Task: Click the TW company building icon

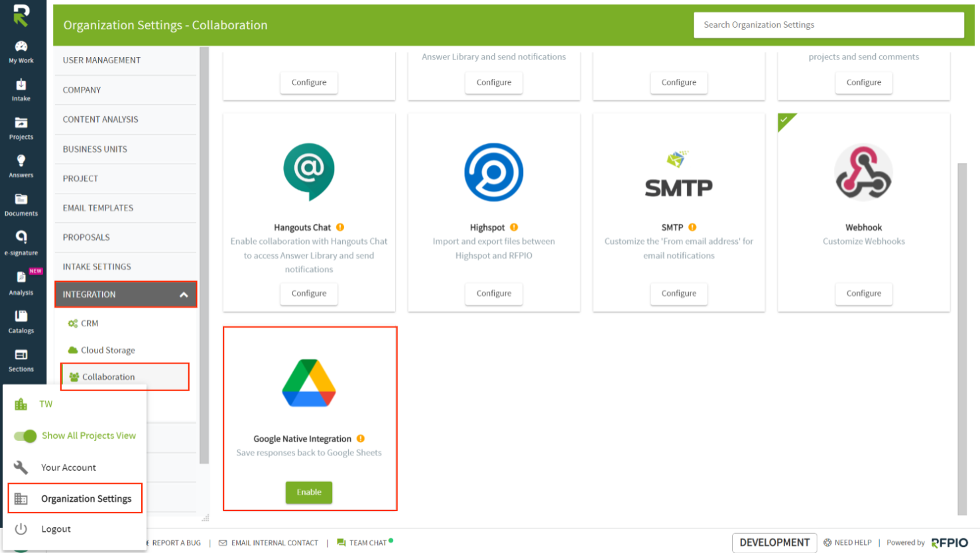Action: coord(21,404)
